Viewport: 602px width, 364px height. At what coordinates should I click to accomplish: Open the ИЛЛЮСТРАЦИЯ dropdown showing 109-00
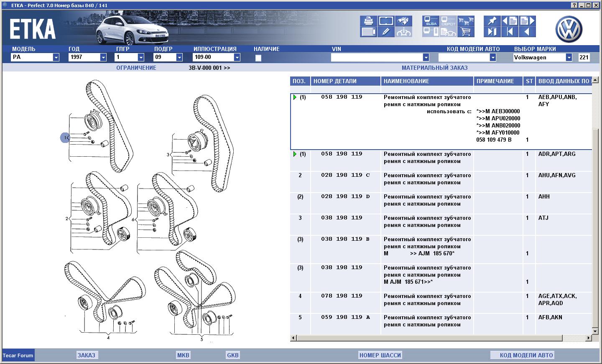(x=237, y=57)
